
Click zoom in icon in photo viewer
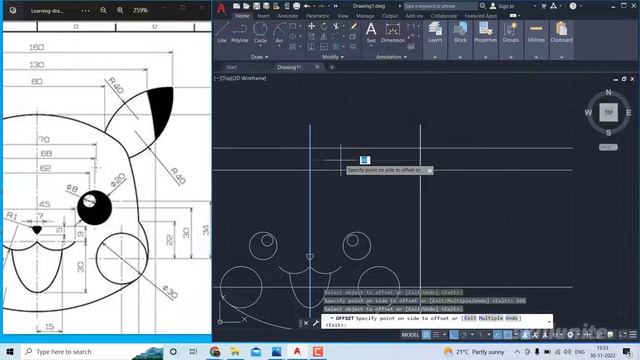coord(120,10)
